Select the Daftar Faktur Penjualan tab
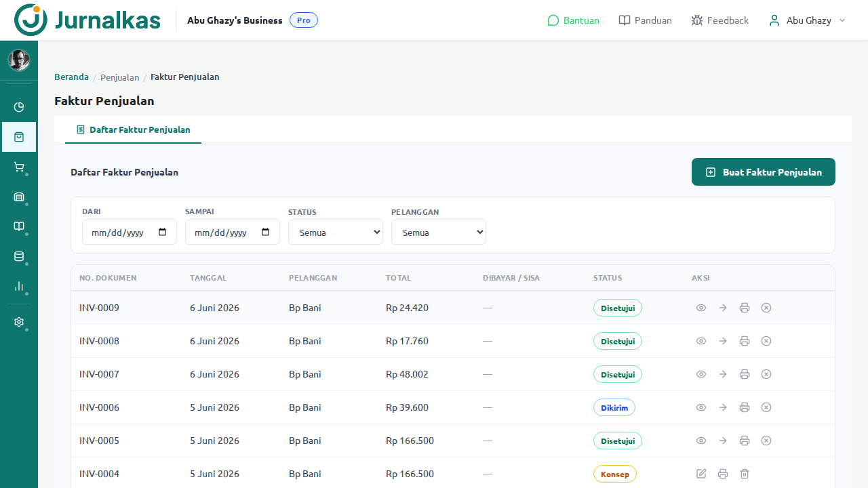868x488 pixels. click(x=133, y=129)
